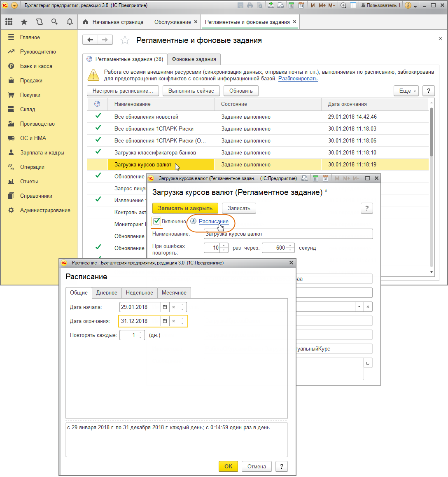Click Отмена in the Расписание dialog
This screenshot has height=477, width=448.
pos(257,466)
